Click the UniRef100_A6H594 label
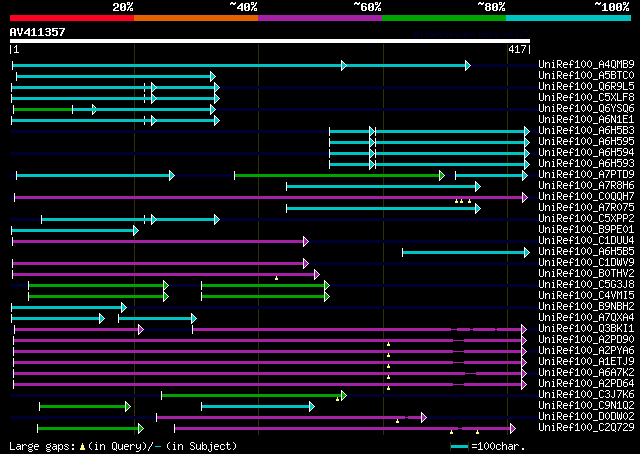Viewport: 640px width, 454px height. (586, 152)
